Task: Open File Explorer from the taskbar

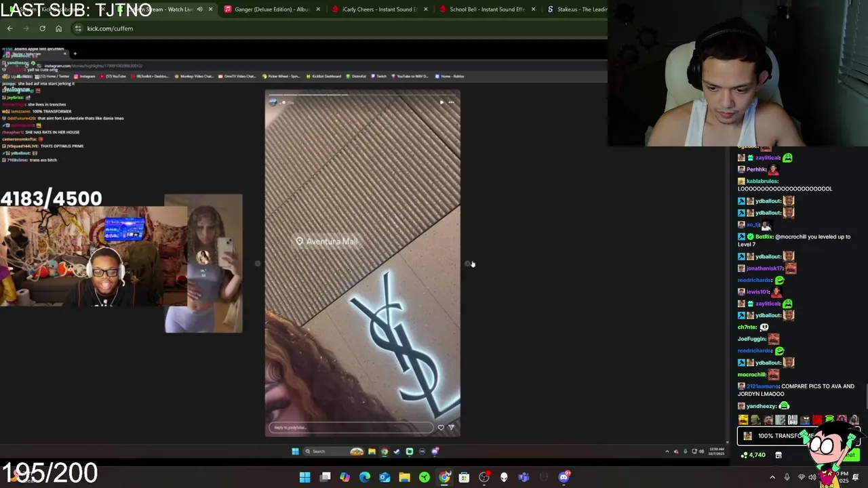Action: pos(404,477)
